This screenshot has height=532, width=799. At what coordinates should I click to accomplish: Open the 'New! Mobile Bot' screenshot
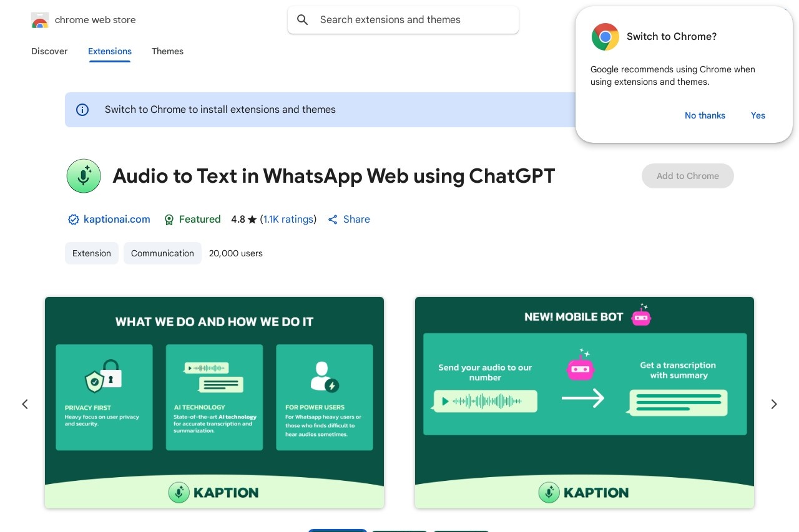(x=584, y=402)
